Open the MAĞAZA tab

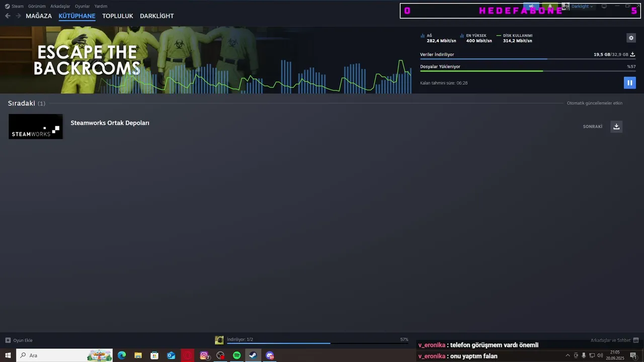point(39,16)
